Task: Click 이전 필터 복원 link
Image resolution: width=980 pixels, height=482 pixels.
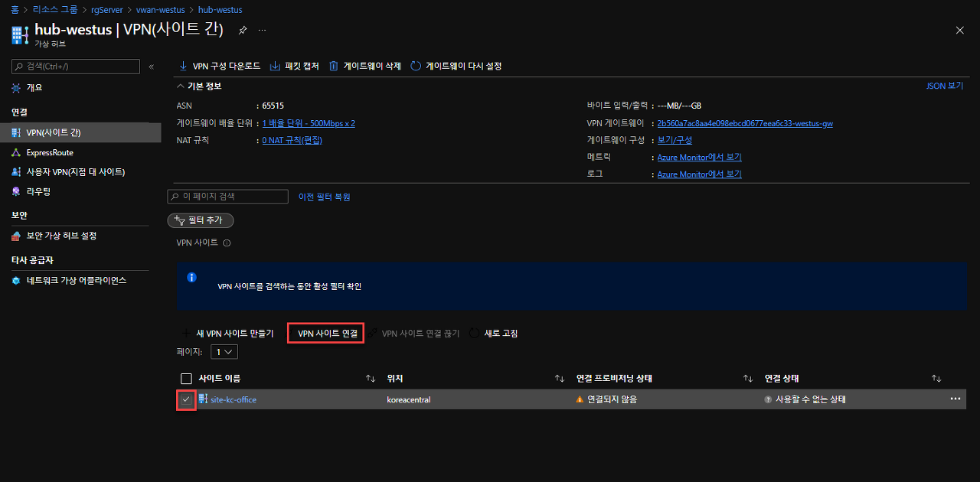Action: point(325,197)
